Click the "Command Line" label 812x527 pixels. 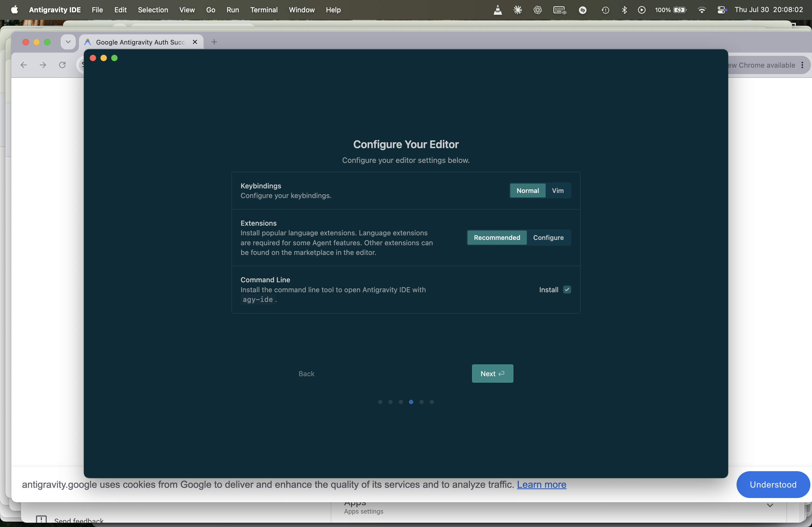265,280
